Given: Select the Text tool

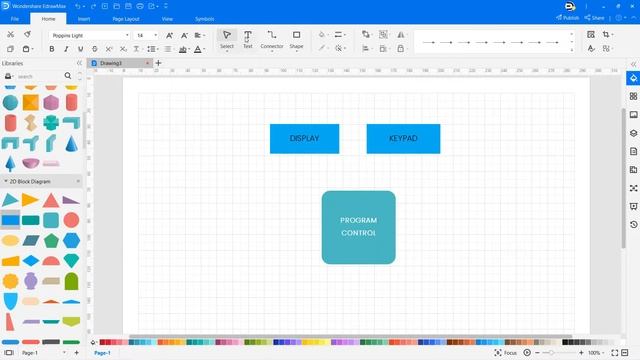Looking at the screenshot, I should coord(247,40).
